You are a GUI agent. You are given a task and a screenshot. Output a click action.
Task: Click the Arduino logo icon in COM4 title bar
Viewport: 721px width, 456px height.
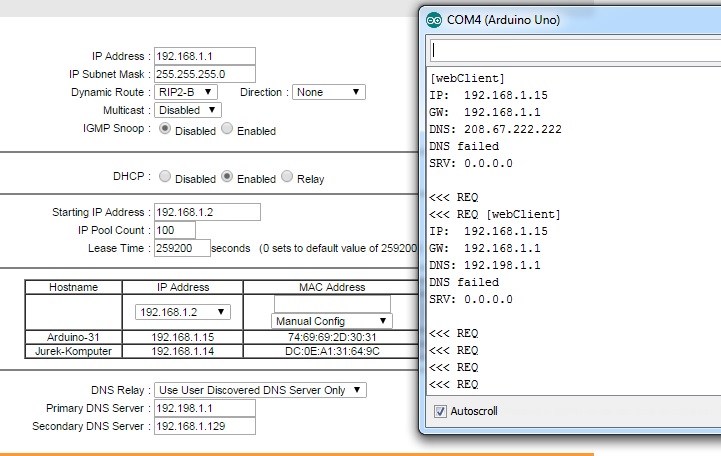(x=434, y=20)
